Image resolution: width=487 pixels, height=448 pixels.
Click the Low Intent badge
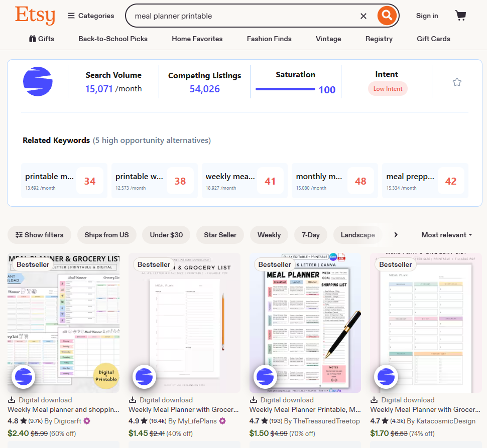[x=388, y=89]
